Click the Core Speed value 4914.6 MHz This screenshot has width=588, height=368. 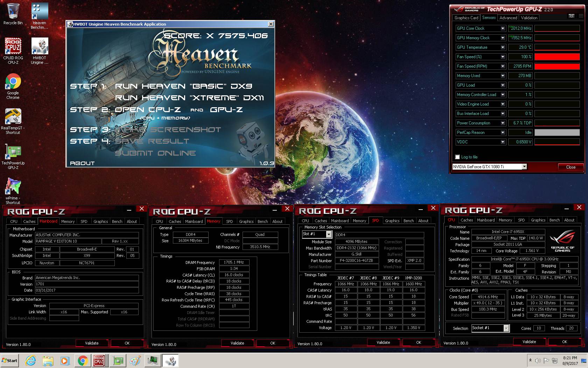pyautogui.click(x=488, y=297)
